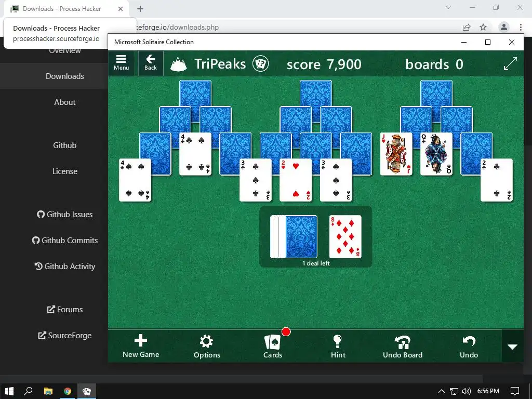Undo the last move
This screenshot has width=532, height=399.
469,346
